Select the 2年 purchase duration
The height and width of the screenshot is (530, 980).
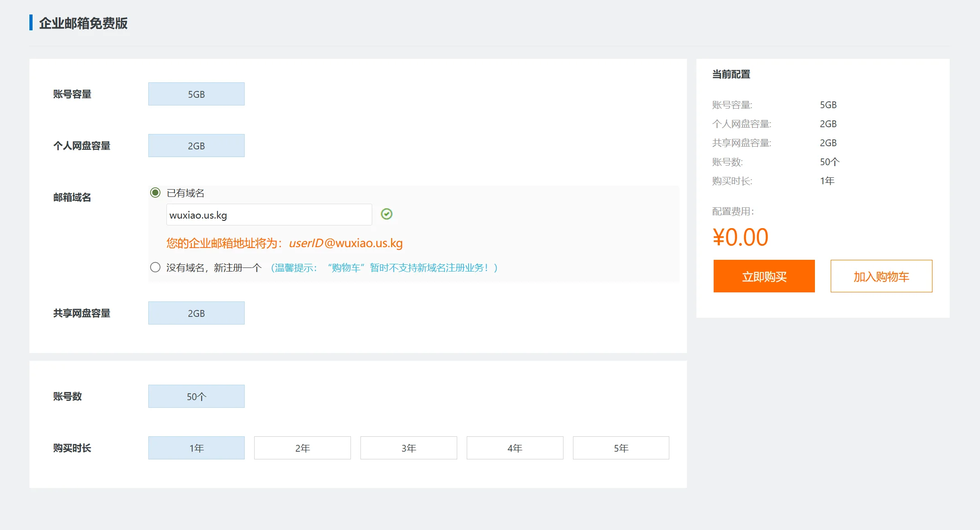(302, 448)
